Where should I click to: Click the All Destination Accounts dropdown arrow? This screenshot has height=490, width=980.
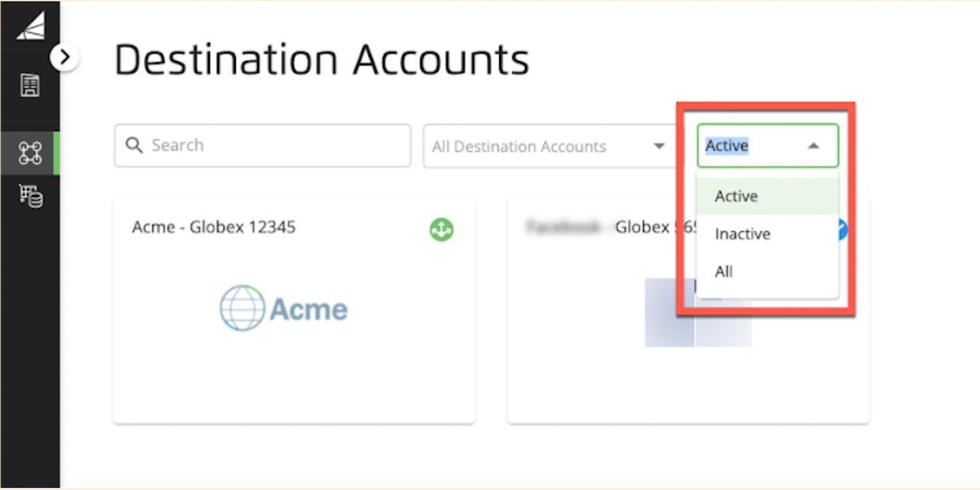tap(658, 146)
